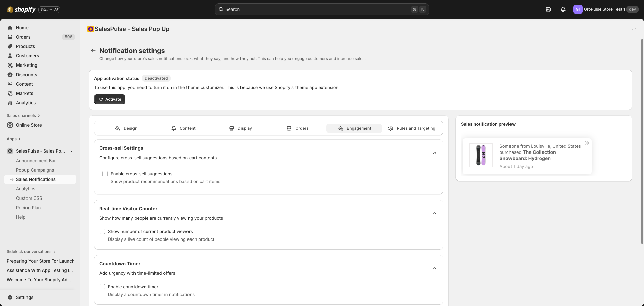Open the Design tab
Image resolution: width=644 pixels, height=306 pixels.
(x=126, y=128)
